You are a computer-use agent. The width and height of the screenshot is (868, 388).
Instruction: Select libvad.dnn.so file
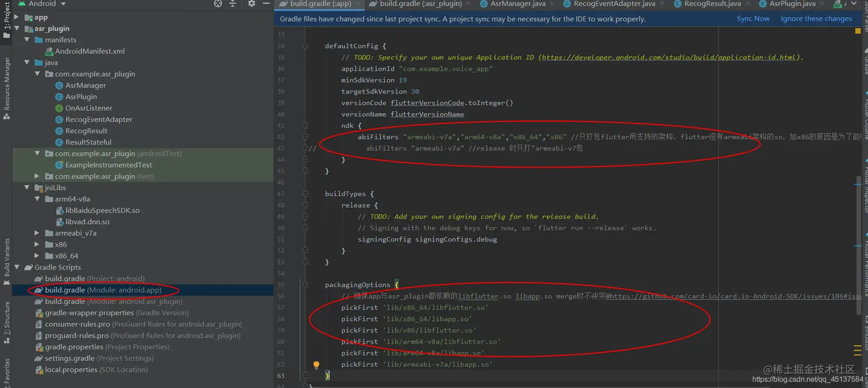(x=82, y=222)
